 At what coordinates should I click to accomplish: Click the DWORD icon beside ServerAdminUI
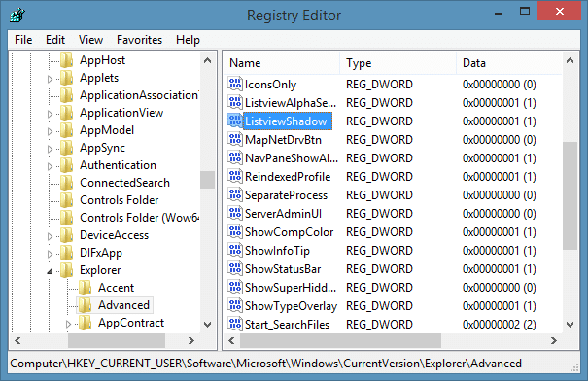point(235,213)
